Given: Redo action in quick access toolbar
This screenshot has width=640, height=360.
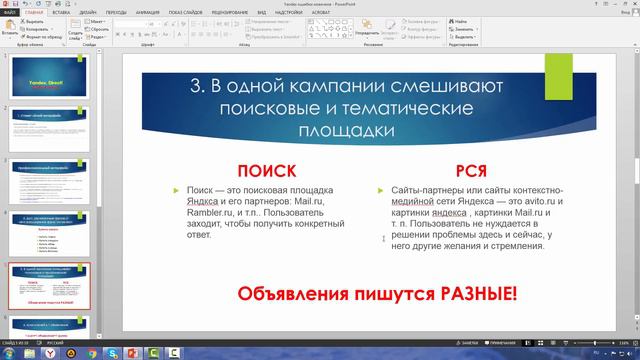Looking at the screenshot, I should click(x=38, y=4).
